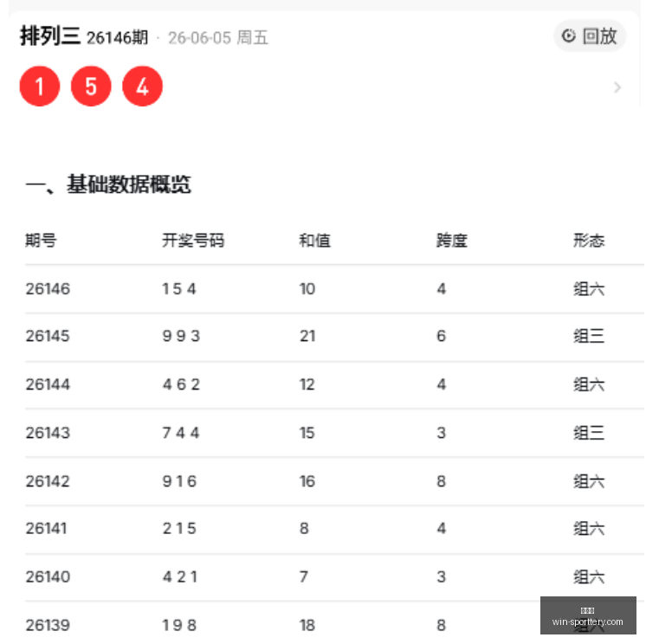Select issue 26141 in the table
The height and width of the screenshot is (644, 646).
coord(46,528)
